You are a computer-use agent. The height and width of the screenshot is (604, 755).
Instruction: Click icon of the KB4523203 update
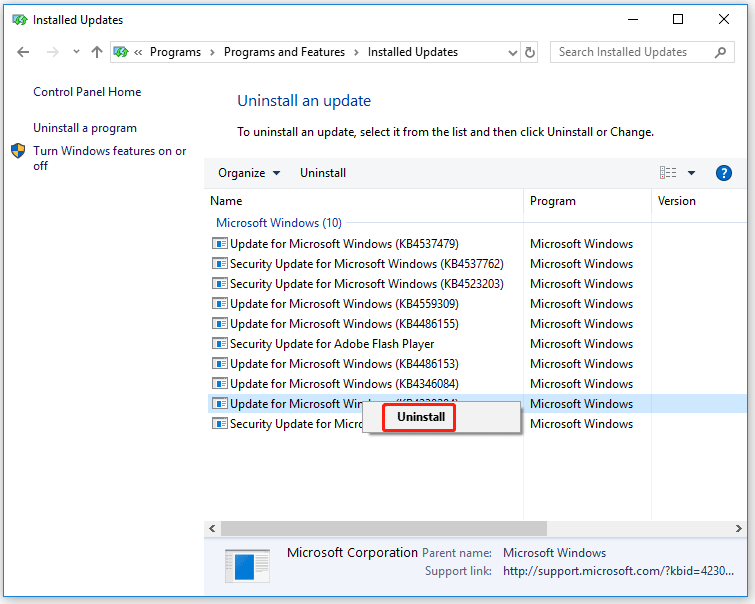point(220,284)
